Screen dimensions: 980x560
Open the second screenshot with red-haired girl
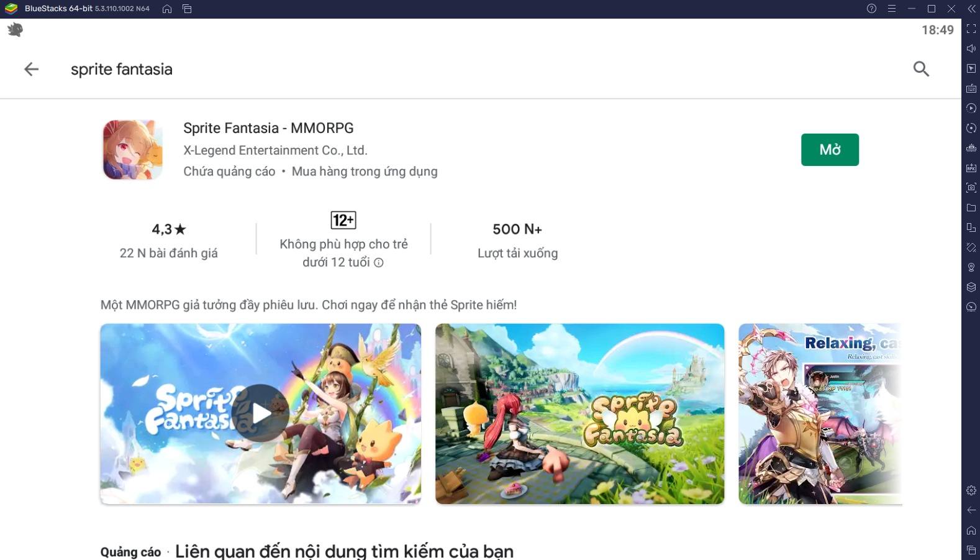579,413
